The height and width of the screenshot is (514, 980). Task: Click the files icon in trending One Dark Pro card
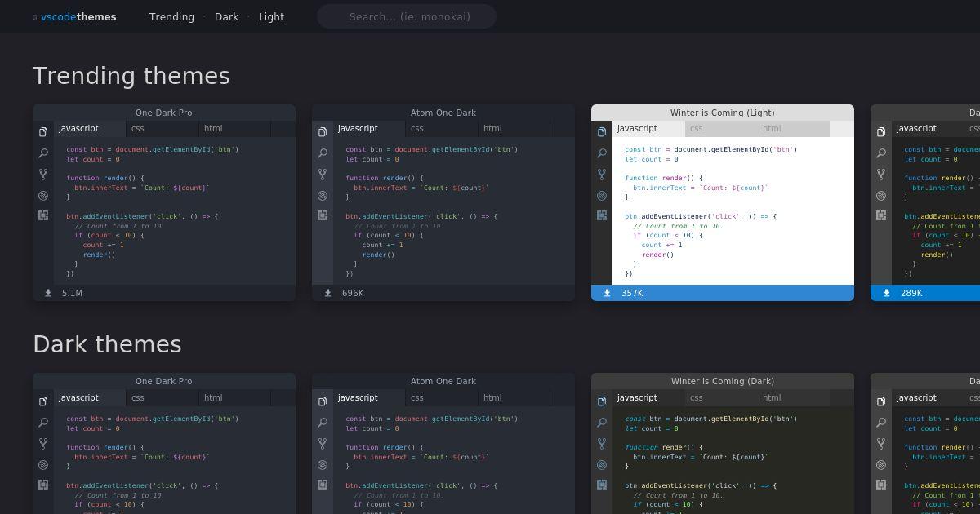coord(43,131)
